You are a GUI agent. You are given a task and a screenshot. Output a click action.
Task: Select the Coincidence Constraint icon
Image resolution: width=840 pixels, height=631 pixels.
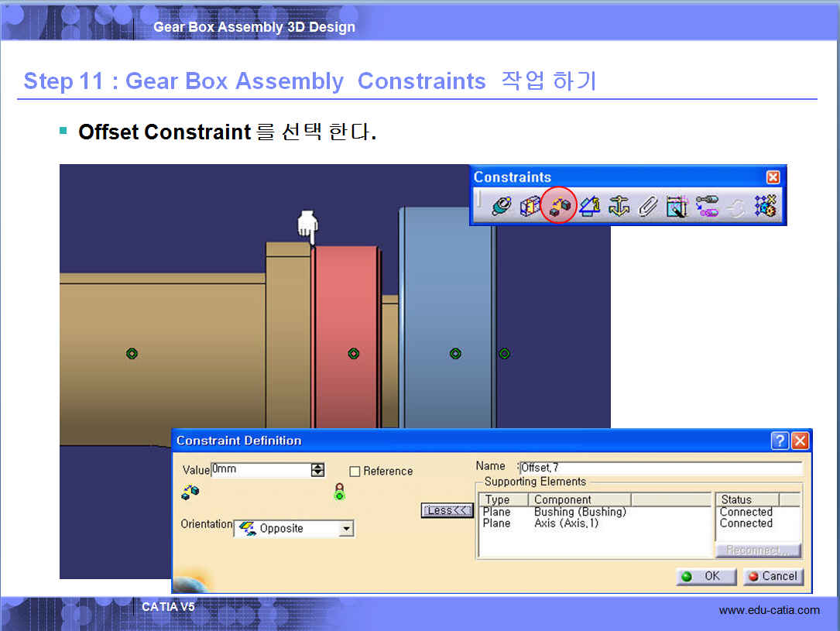pyautogui.click(x=501, y=207)
